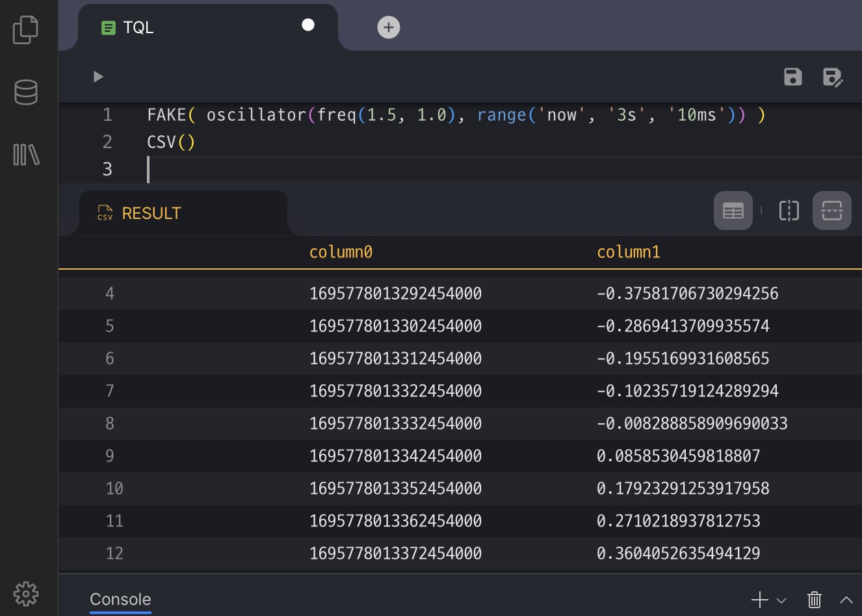862x616 pixels.
Task: Click the Save As icon
Action: pyautogui.click(x=832, y=77)
